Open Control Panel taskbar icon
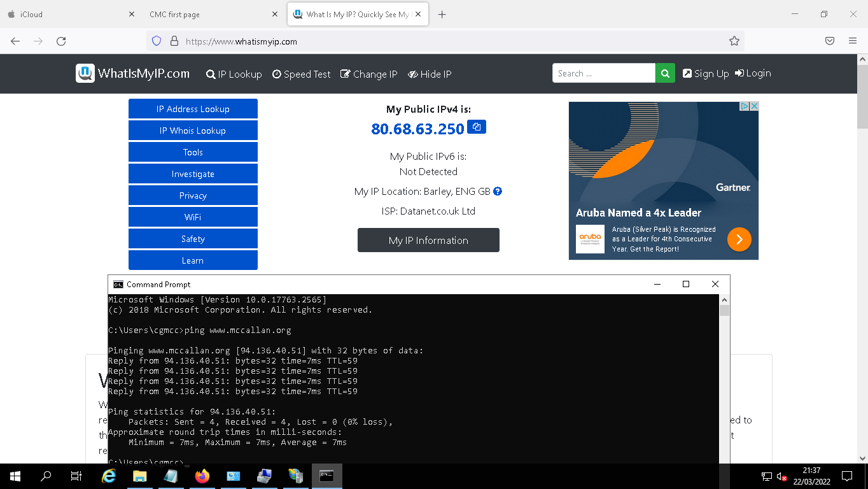 pos(233,476)
